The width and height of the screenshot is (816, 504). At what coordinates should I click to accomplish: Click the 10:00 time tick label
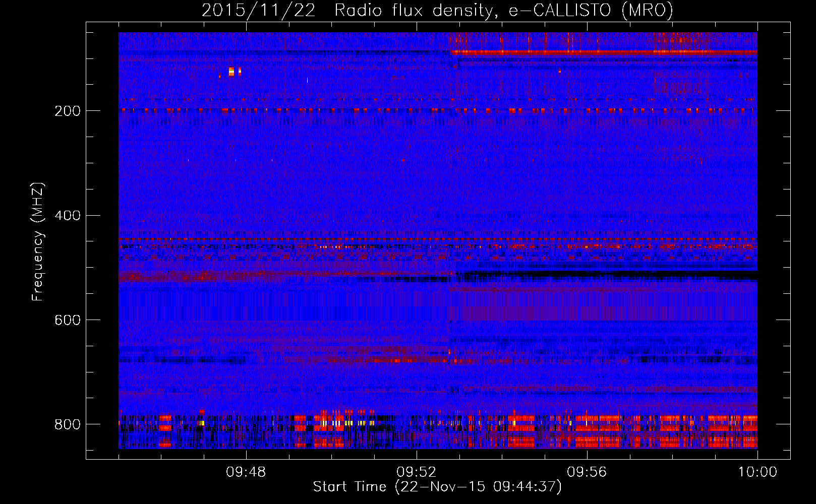click(757, 472)
